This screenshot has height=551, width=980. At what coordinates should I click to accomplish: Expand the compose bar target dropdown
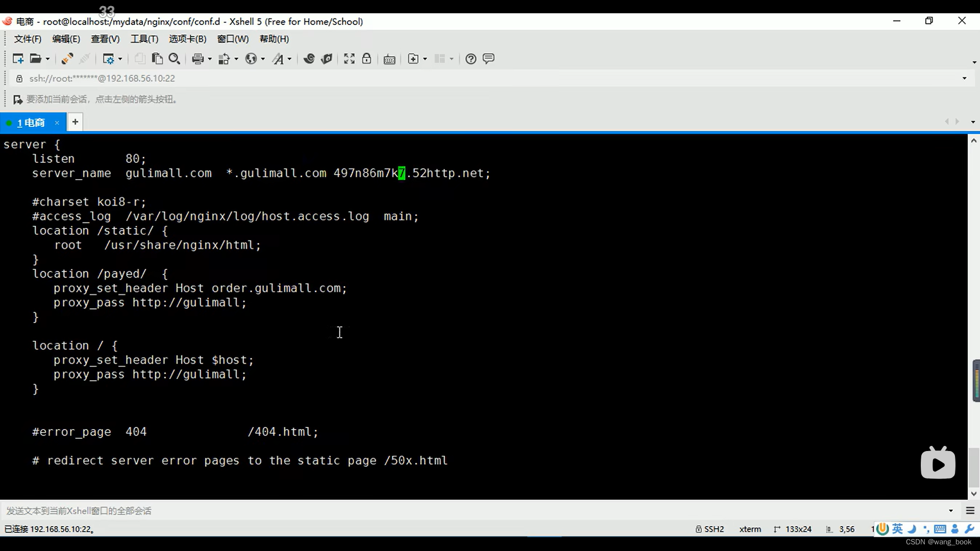[x=951, y=511]
